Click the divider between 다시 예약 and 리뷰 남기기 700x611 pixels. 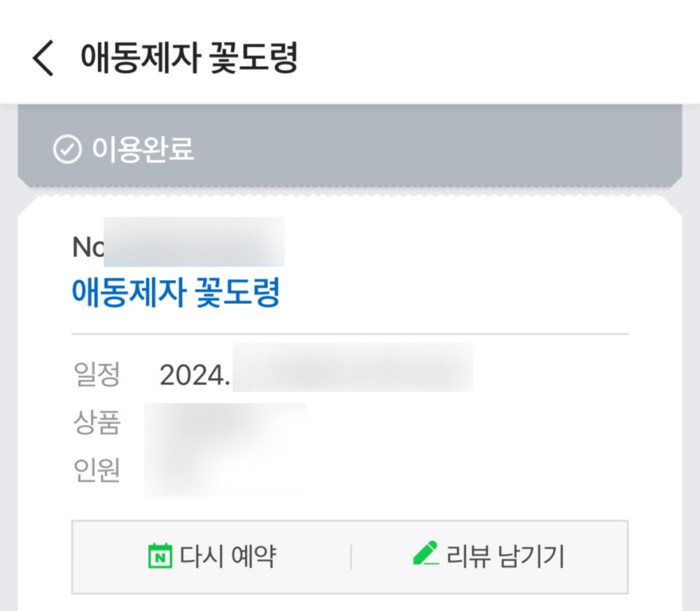351,557
